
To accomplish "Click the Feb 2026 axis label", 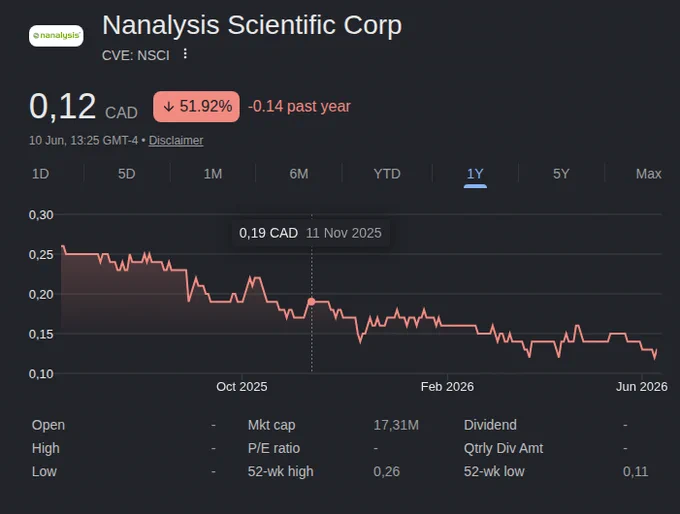I will click(x=447, y=386).
